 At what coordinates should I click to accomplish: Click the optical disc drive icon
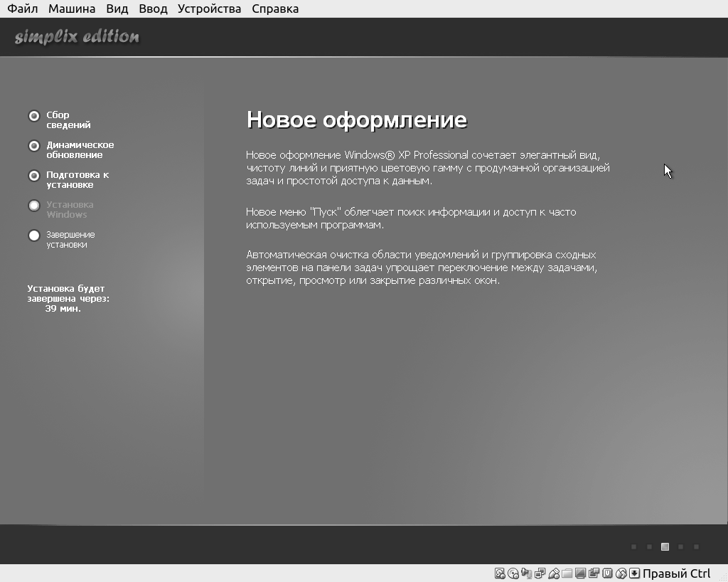coord(513,573)
